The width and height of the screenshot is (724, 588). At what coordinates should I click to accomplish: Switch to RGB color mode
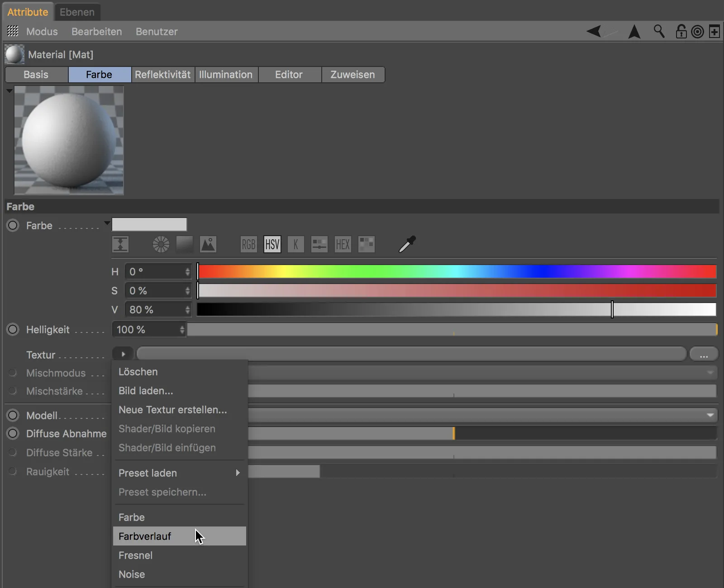tap(249, 245)
